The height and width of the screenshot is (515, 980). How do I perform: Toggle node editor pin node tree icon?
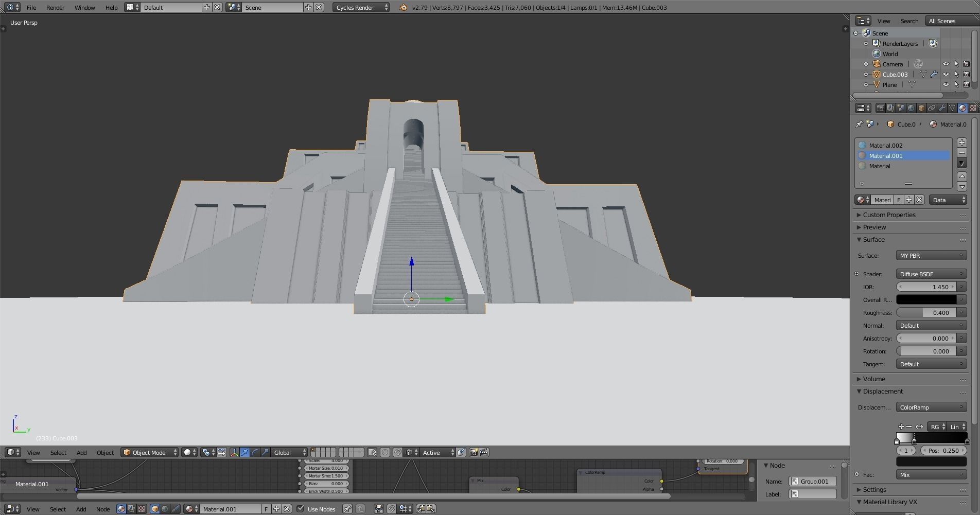coord(347,509)
